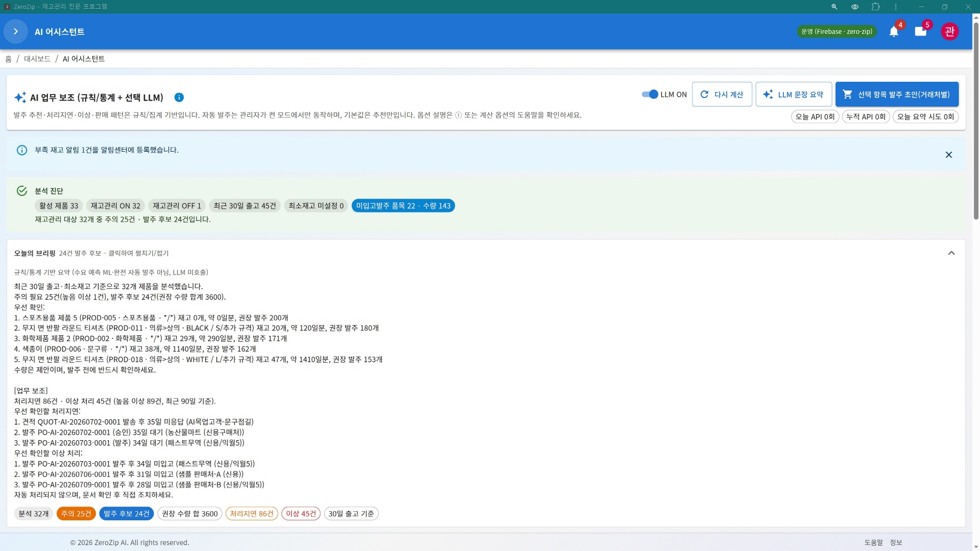Click the green check icon by 분석 진단

pyautogui.click(x=22, y=190)
